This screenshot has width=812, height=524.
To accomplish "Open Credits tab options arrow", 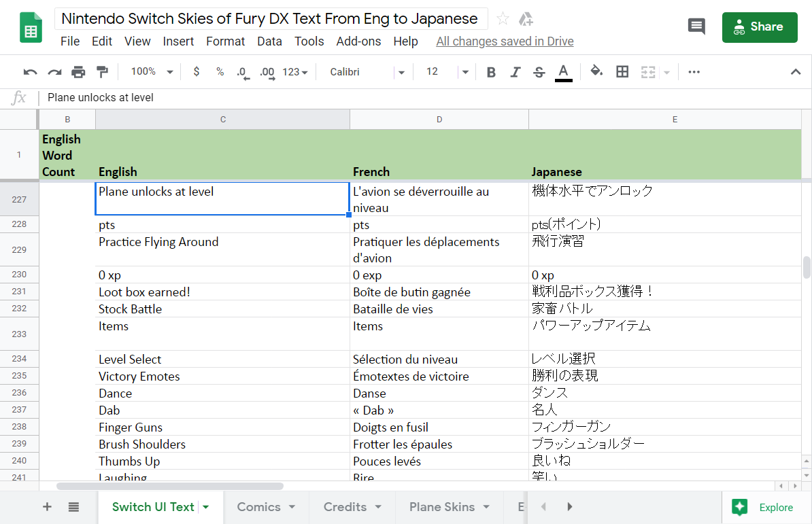I will 378,507.
